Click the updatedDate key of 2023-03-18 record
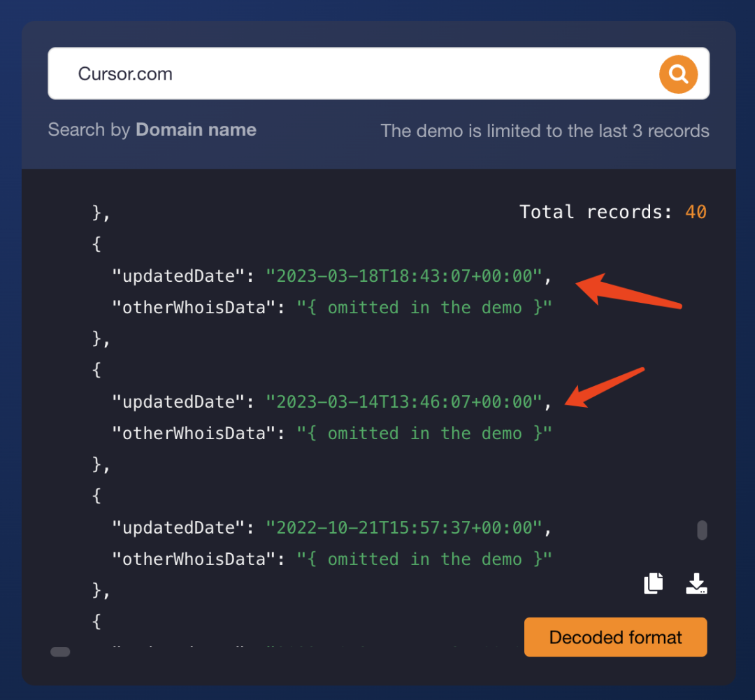 coord(179,276)
